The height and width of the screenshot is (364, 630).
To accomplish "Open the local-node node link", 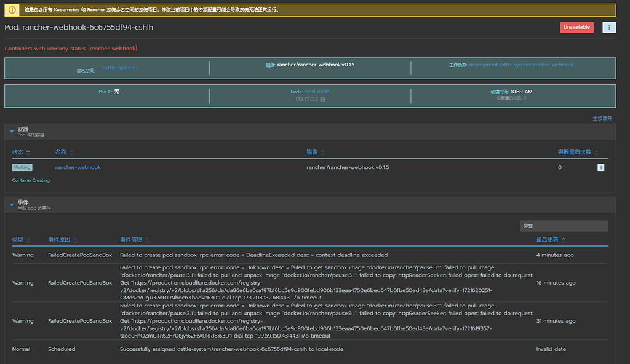I will [317, 92].
